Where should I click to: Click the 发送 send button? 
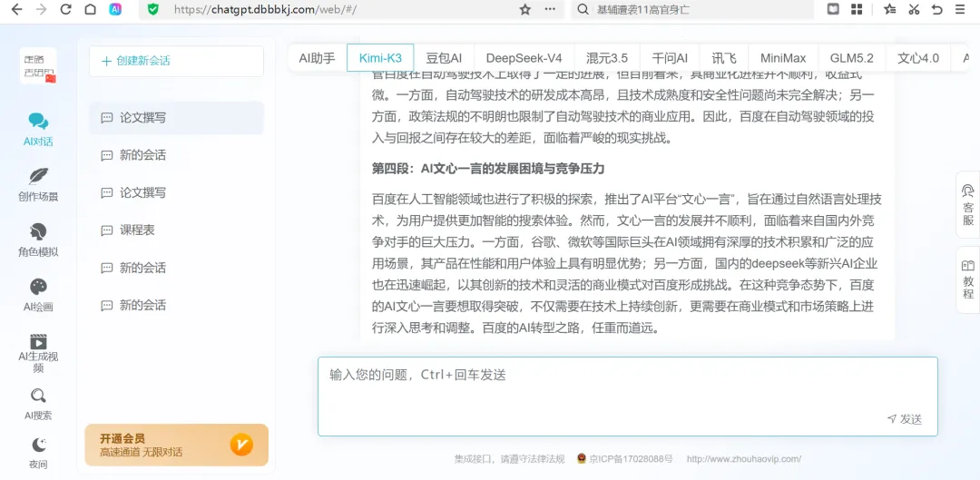(x=905, y=418)
